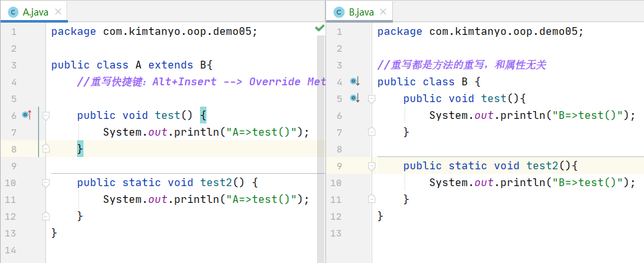Click the package statement in B.java

(x=480, y=32)
